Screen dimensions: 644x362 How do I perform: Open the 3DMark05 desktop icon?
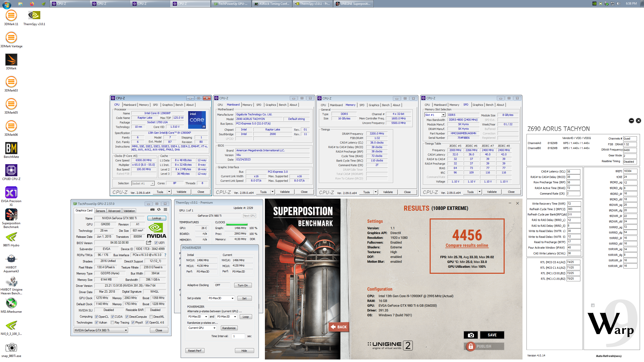click(x=11, y=106)
